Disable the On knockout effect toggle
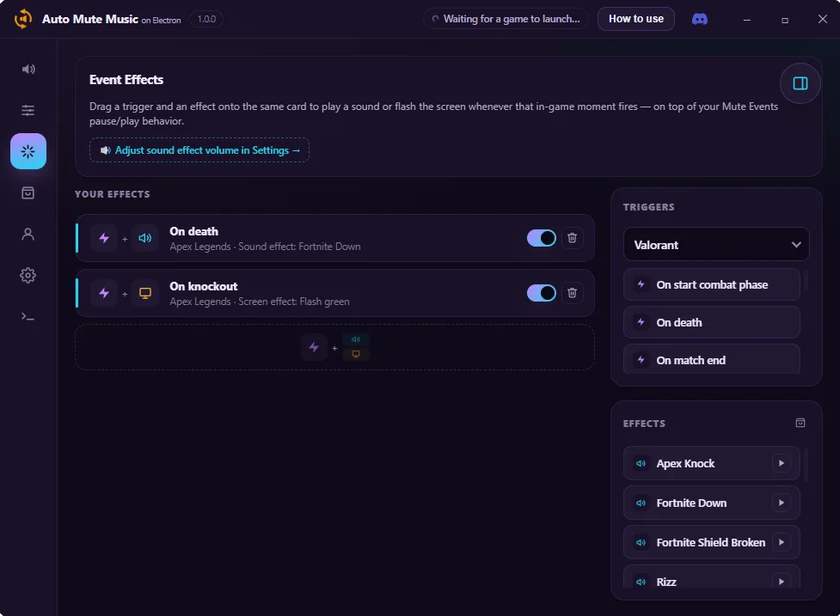 tap(541, 293)
